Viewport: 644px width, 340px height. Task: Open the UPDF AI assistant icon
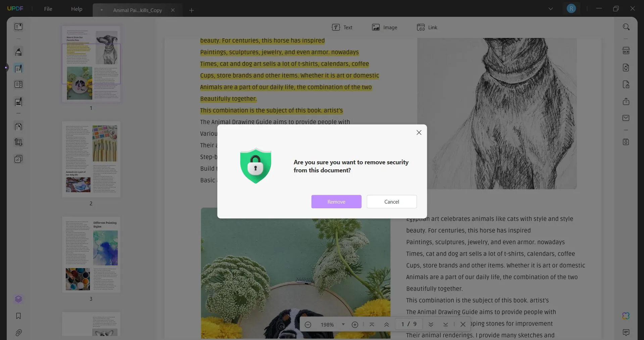pyautogui.click(x=626, y=316)
